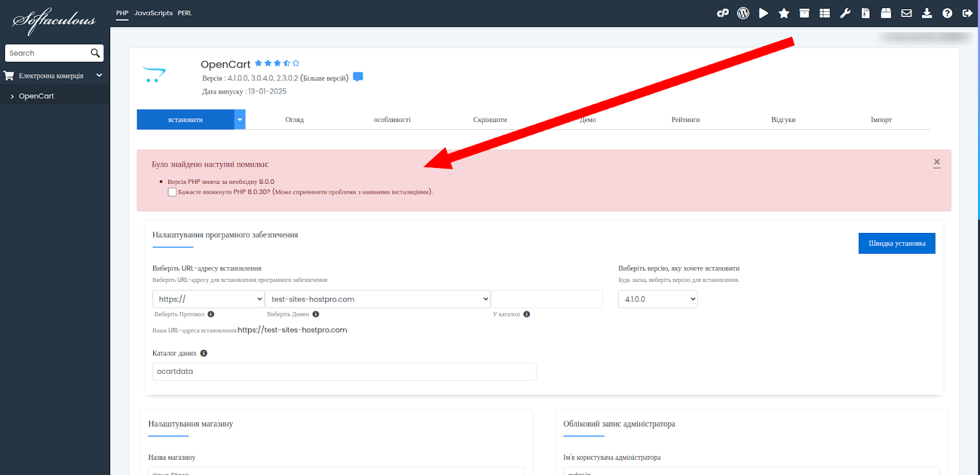Click the встановити install tab
This screenshot has width=980, height=475.
coord(186,120)
